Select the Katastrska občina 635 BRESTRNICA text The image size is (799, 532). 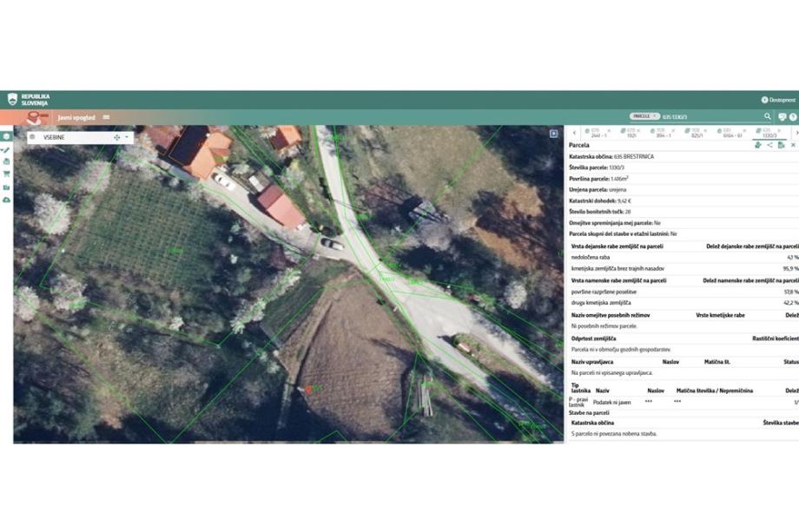coord(611,157)
